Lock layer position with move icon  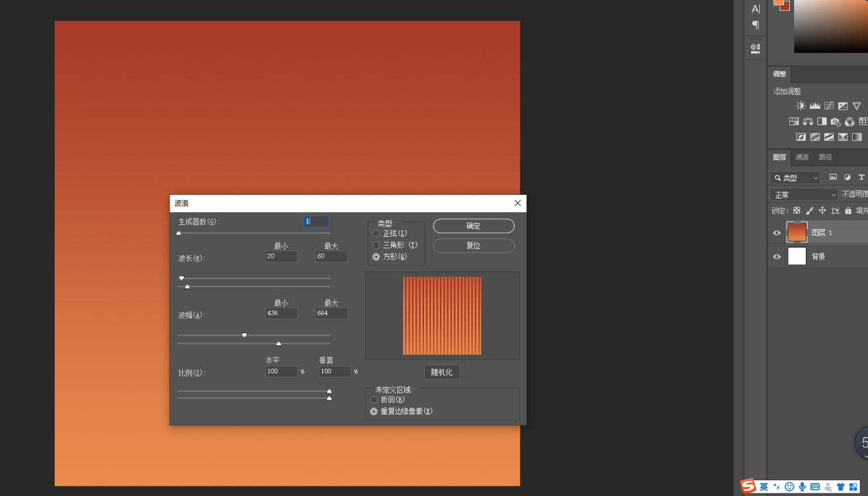pyautogui.click(x=822, y=211)
